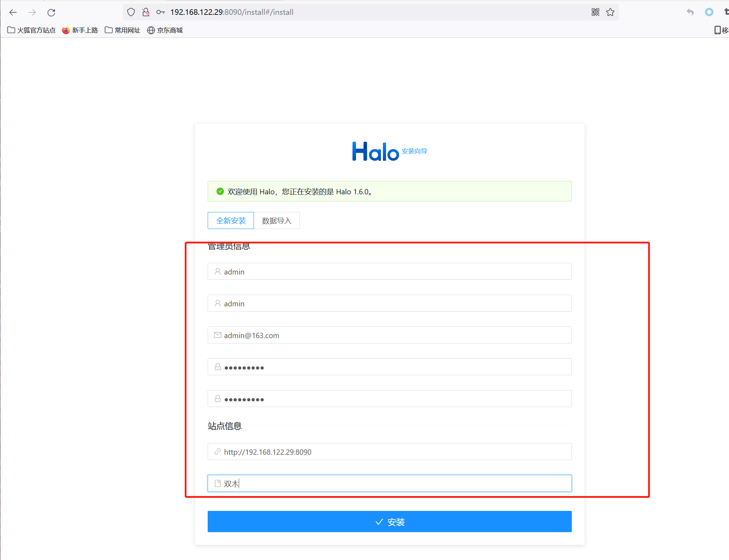Click the insecure connection lock icon
729x560 pixels.
(146, 12)
